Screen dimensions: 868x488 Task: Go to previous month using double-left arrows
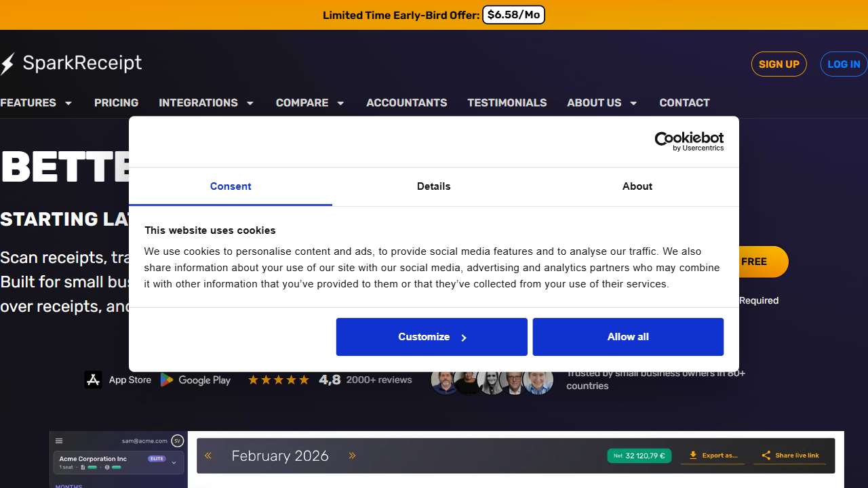[208, 455]
